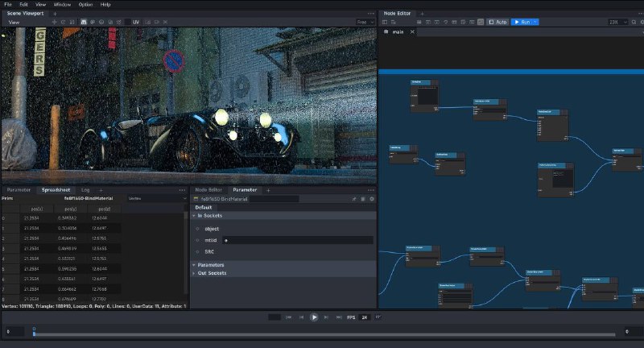Close the main graph tab

(412, 31)
